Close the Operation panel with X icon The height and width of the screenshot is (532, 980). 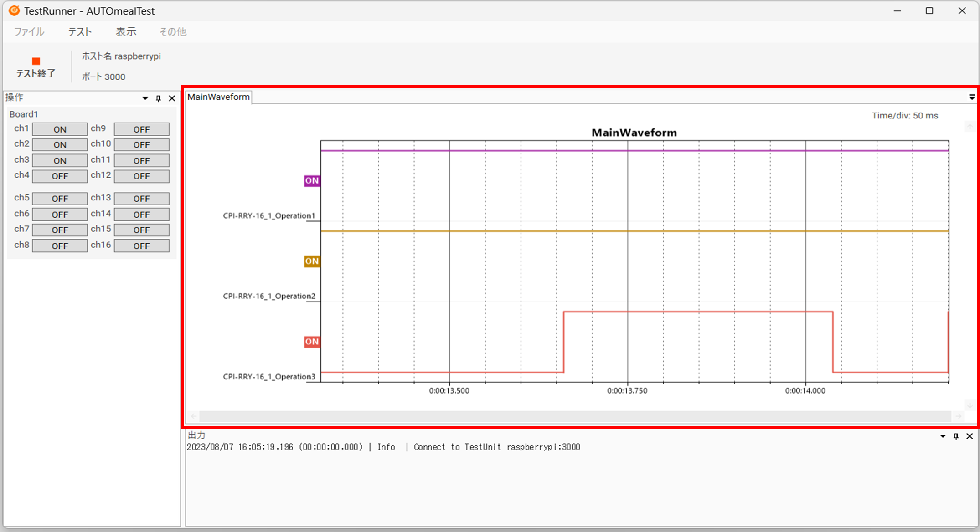tap(172, 98)
